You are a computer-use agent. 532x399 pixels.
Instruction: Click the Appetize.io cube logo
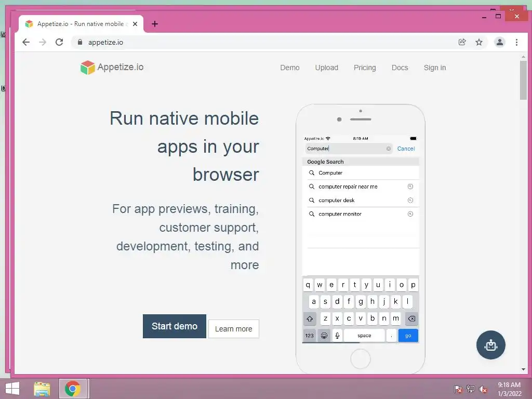click(x=87, y=67)
